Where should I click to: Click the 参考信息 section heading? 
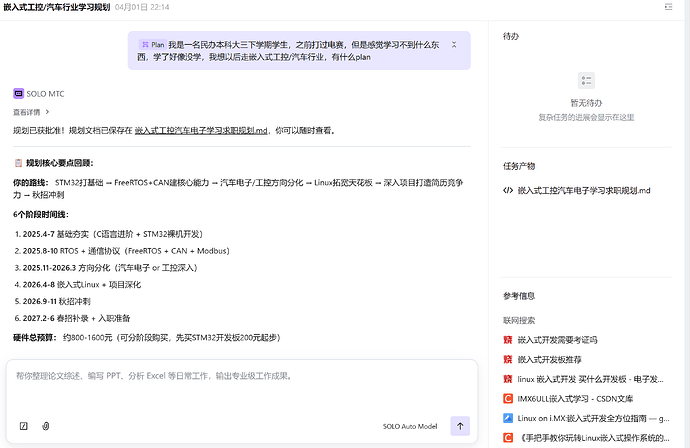click(x=519, y=296)
